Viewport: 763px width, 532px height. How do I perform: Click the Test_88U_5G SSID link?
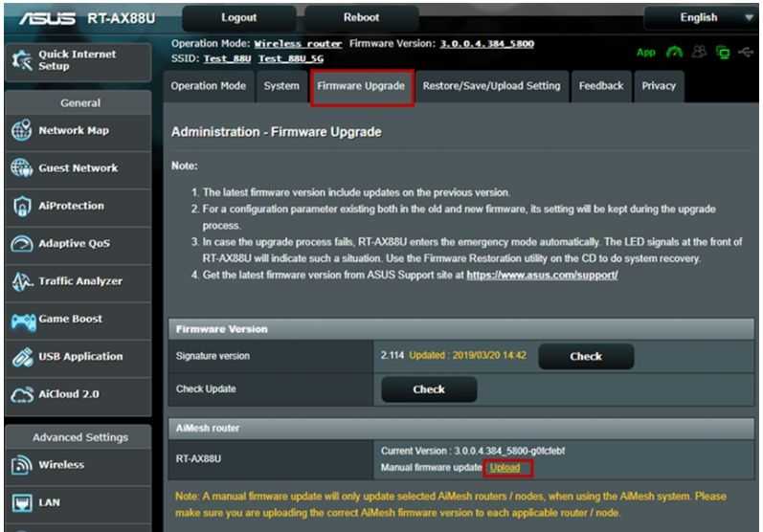tap(291, 58)
